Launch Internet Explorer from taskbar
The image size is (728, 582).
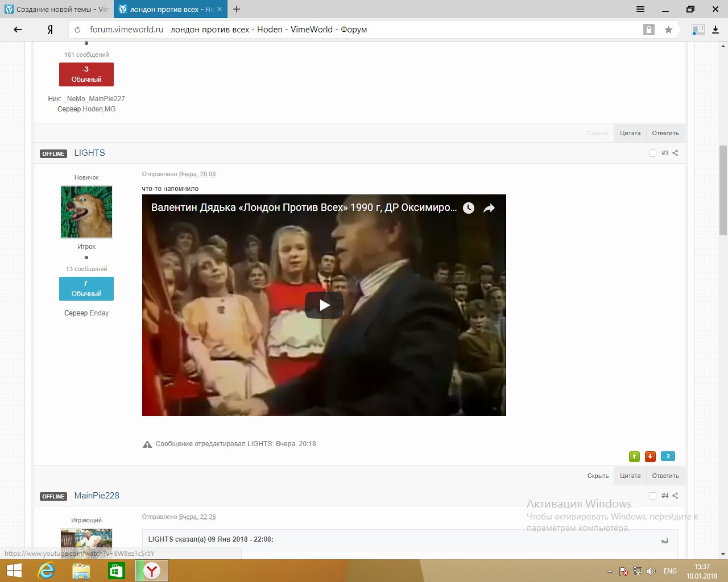click(x=46, y=571)
